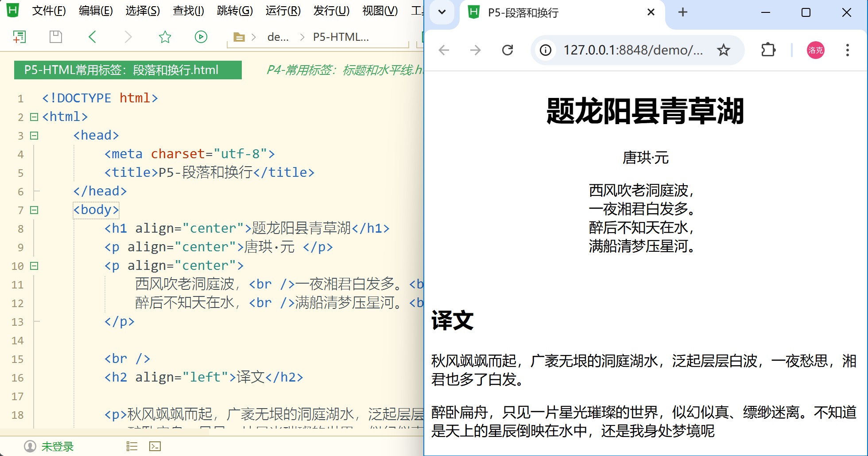Select the P5-HTML... breadcrumb segment
868x456 pixels.
click(341, 37)
